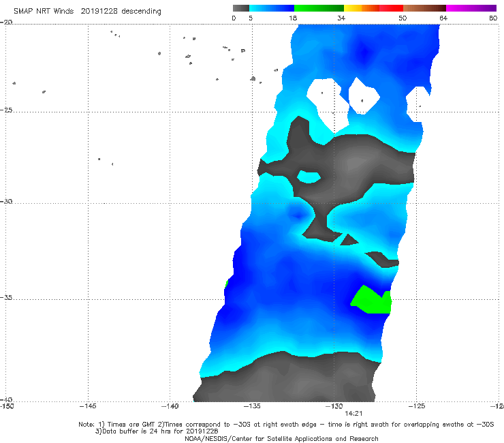Image resolution: width=504 pixels, height=443 pixels.
Task: Click the color bar label 34
Action: (341, 18)
